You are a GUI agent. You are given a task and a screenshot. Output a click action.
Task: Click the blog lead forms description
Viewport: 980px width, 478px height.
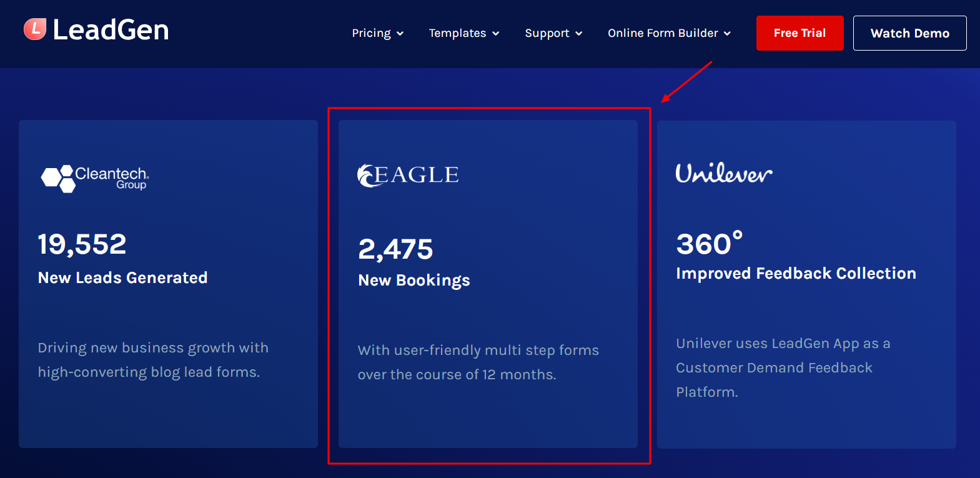coord(153,360)
